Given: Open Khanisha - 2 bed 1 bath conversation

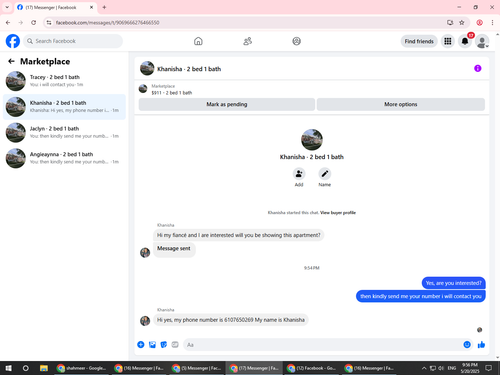Looking at the screenshot, I should click(64, 107).
